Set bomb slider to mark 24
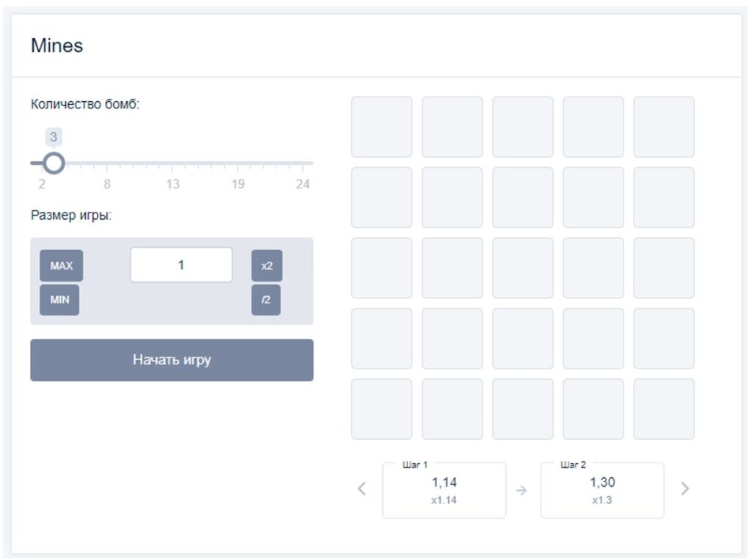751x560 pixels. (x=303, y=163)
